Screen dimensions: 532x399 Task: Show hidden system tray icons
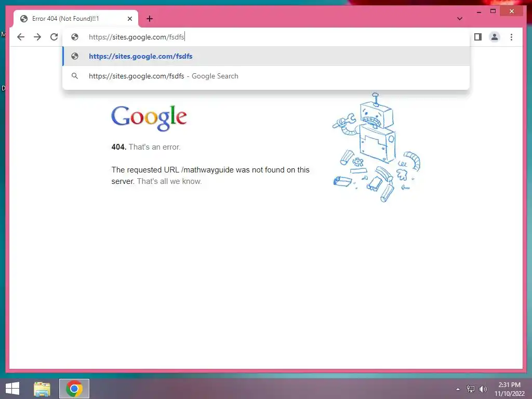pos(458,389)
